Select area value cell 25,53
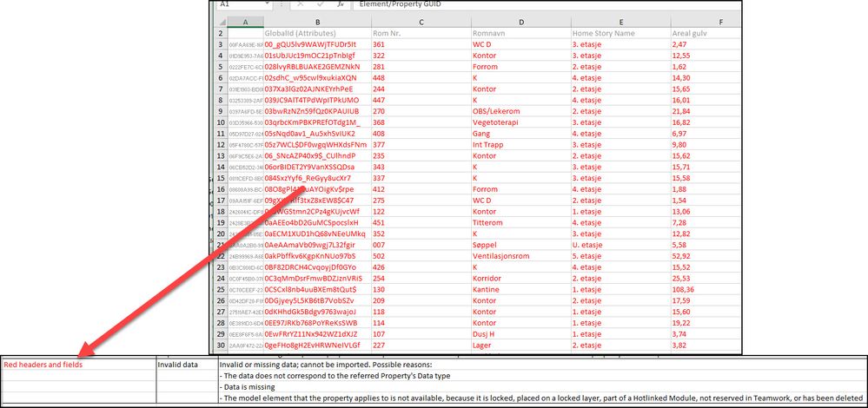868x408 pixels. click(x=706, y=278)
